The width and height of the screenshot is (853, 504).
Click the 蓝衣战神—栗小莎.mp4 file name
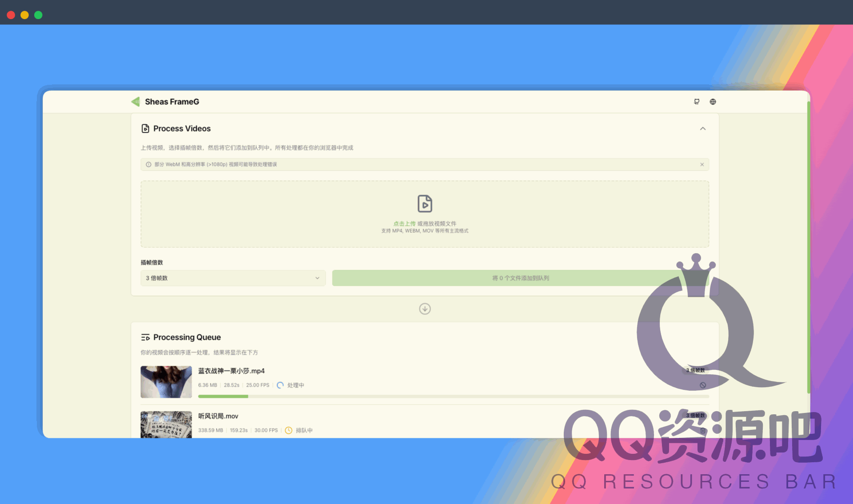(231, 371)
